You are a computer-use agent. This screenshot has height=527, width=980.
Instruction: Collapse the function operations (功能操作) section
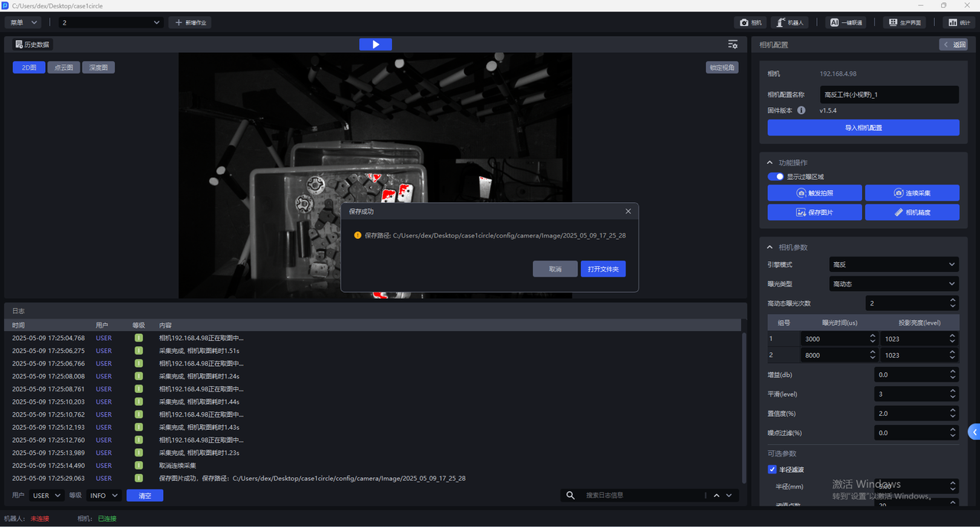769,162
